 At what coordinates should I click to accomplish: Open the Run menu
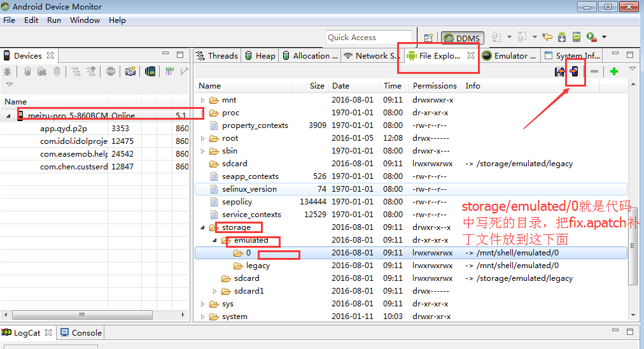pos(54,20)
